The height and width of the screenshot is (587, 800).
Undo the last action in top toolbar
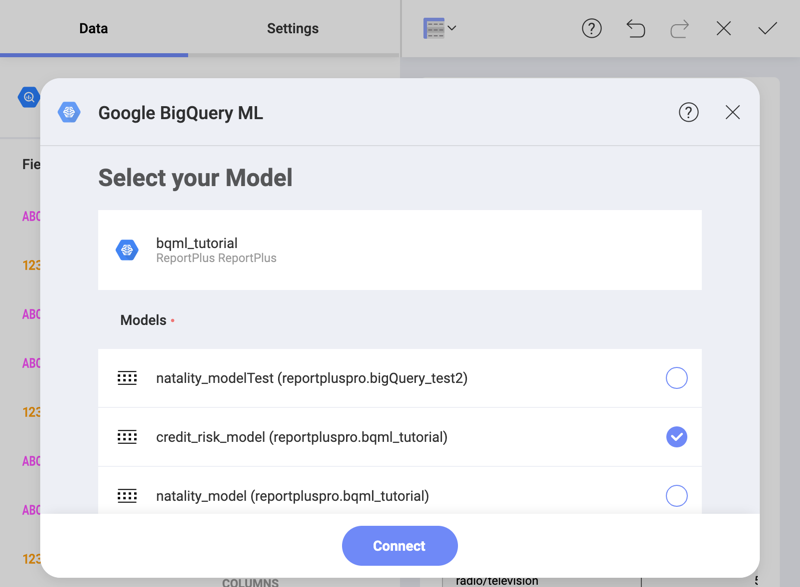[x=636, y=28]
